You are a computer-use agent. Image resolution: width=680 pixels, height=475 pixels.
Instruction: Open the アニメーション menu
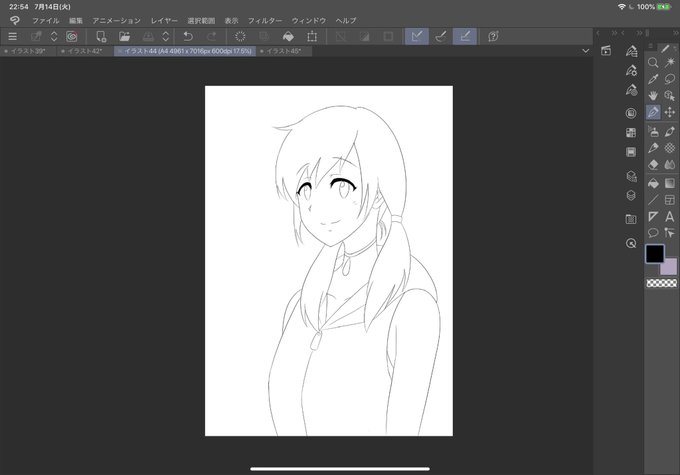click(x=116, y=20)
